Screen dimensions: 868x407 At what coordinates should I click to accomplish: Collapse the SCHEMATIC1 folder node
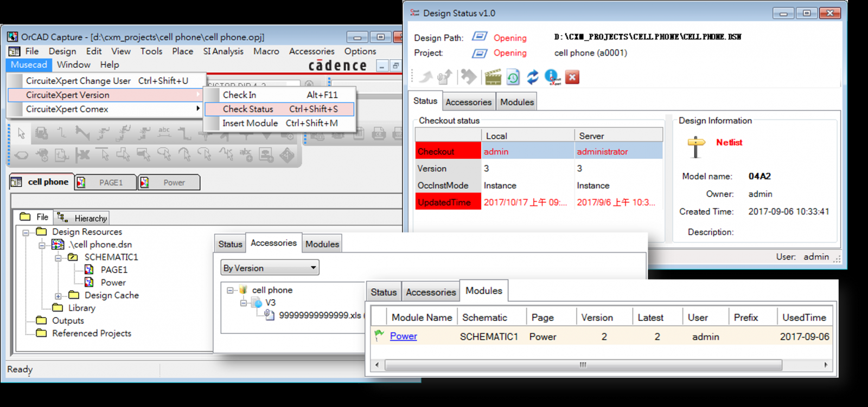[x=58, y=258]
